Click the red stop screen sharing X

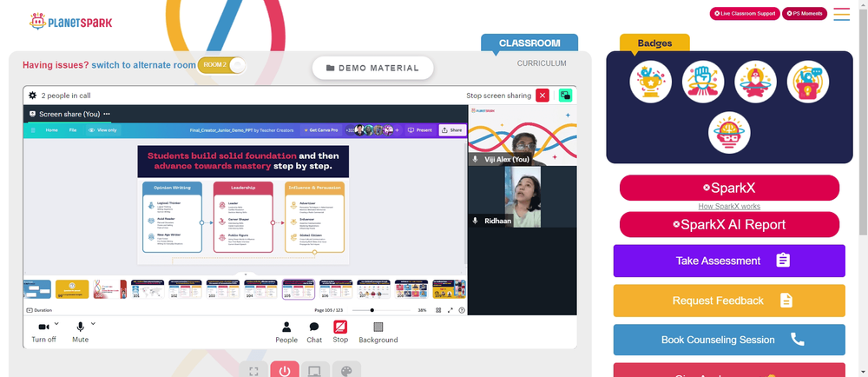click(542, 96)
